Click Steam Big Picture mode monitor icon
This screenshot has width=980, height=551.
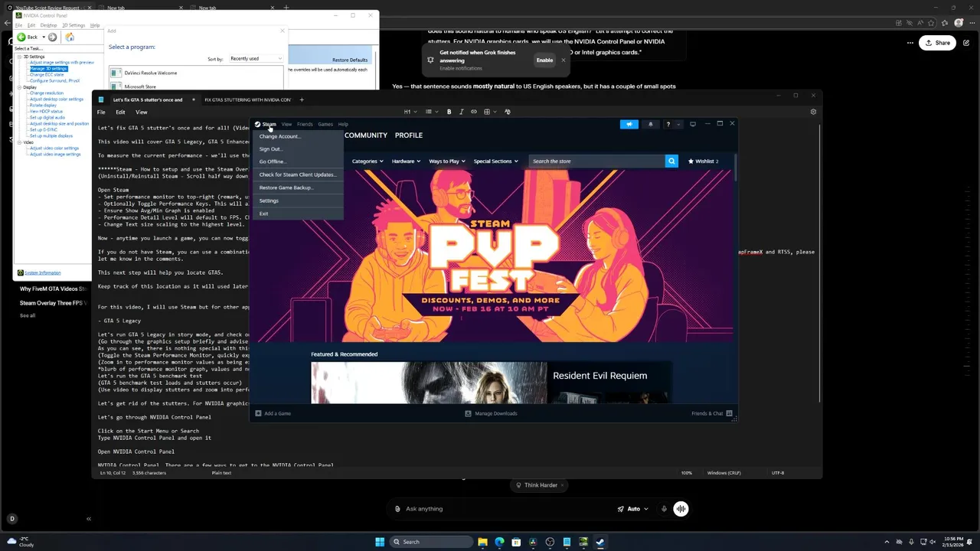point(693,124)
